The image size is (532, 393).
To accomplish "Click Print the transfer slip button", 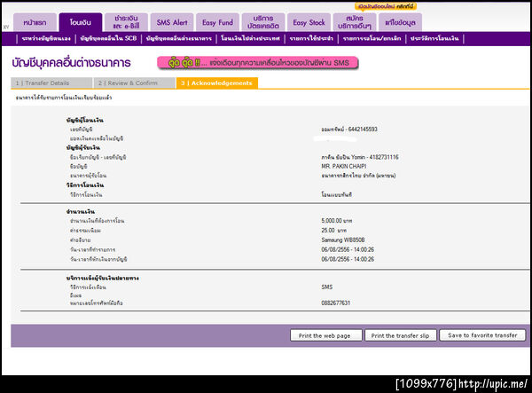I will point(401,335).
